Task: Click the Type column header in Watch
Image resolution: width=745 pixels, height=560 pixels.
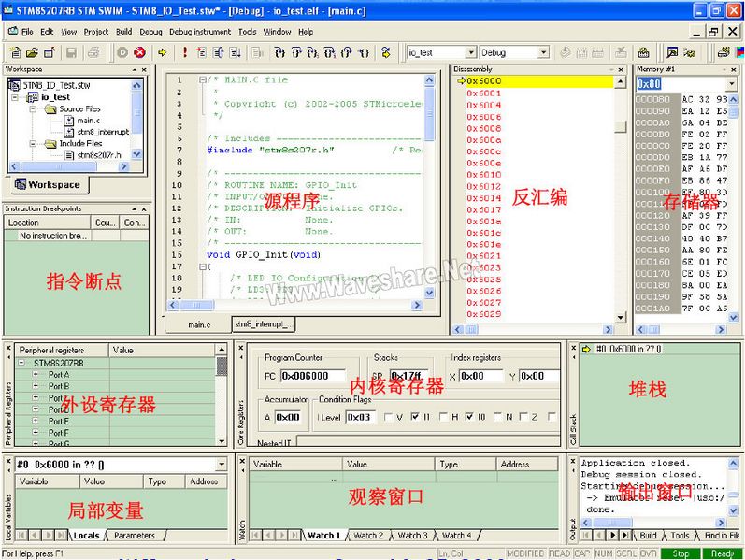Action: click(466, 464)
